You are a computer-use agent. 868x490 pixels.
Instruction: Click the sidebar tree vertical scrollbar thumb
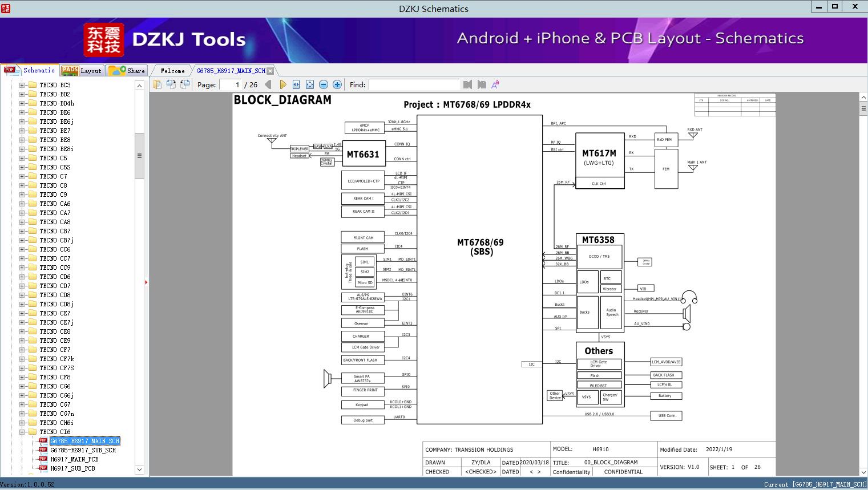point(139,156)
